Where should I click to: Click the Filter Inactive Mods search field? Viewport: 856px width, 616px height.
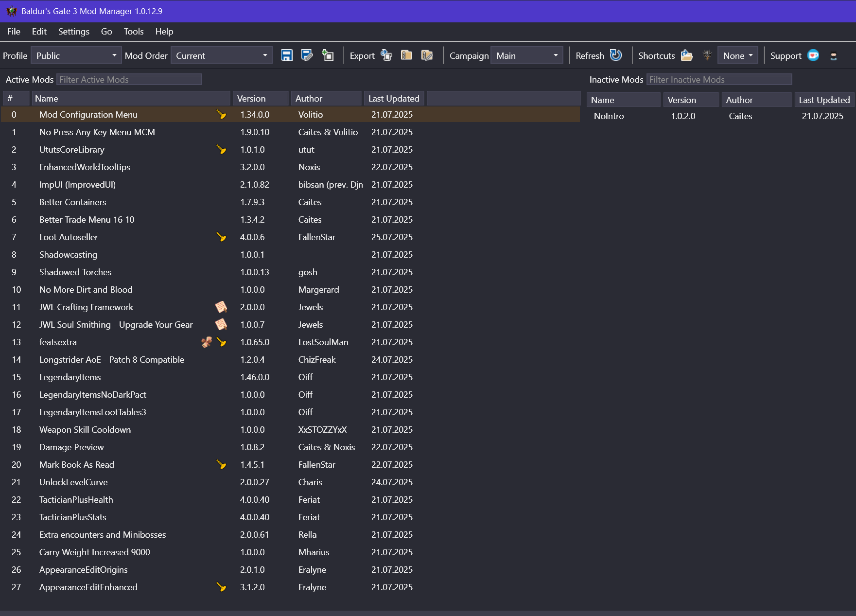[719, 79]
